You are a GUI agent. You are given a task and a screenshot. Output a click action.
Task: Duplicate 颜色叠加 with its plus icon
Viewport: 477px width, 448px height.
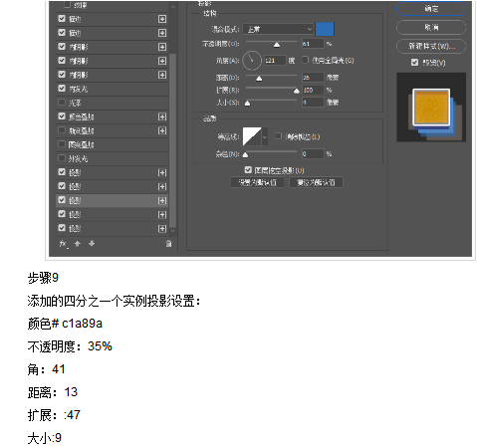coord(162,116)
